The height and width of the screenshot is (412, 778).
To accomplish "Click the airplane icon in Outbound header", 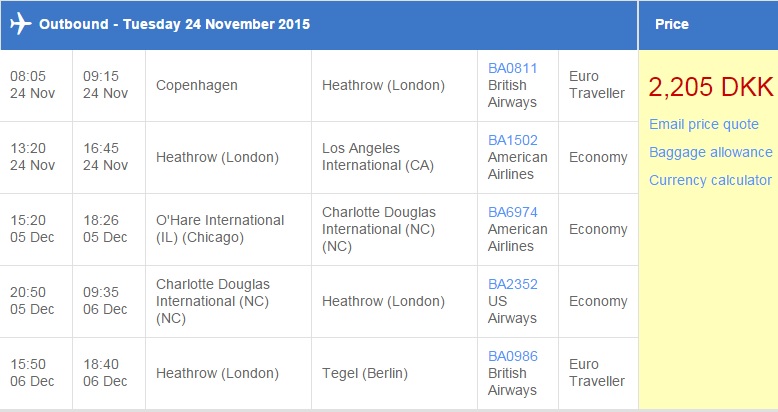I will coord(20,24).
